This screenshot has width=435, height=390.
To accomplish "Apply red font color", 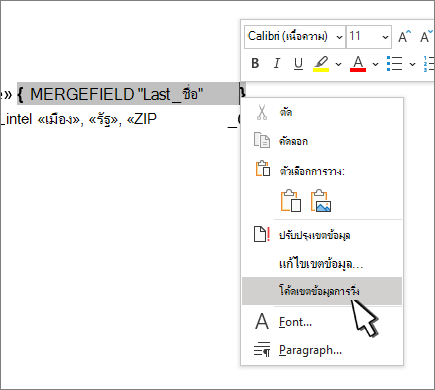I will pyautogui.click(x=358, y=63).
